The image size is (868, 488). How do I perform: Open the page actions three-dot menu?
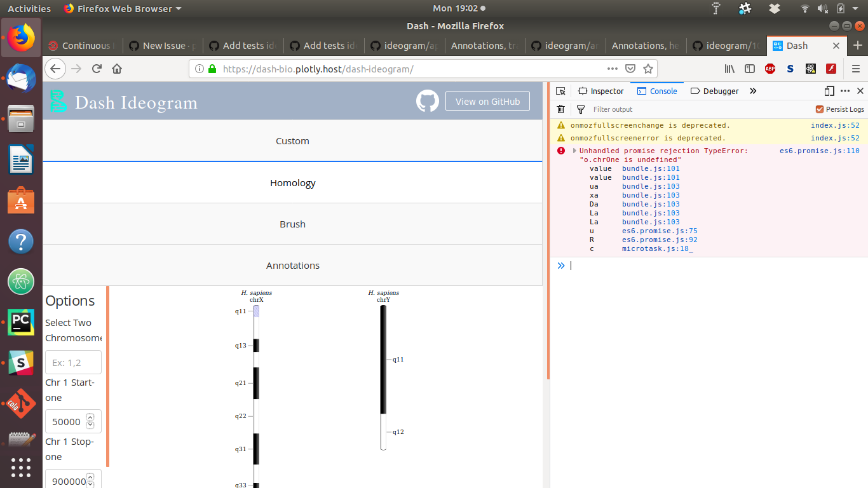coord(612,69)
